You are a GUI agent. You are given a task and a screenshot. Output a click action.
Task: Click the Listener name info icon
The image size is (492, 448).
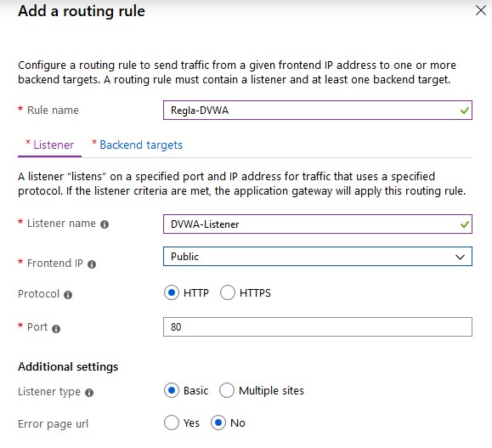[105, 224]
